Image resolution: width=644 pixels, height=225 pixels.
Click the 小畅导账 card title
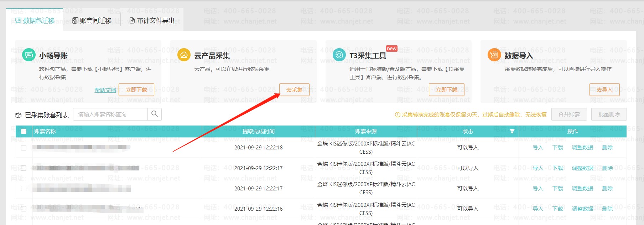[x=53, y=56]
